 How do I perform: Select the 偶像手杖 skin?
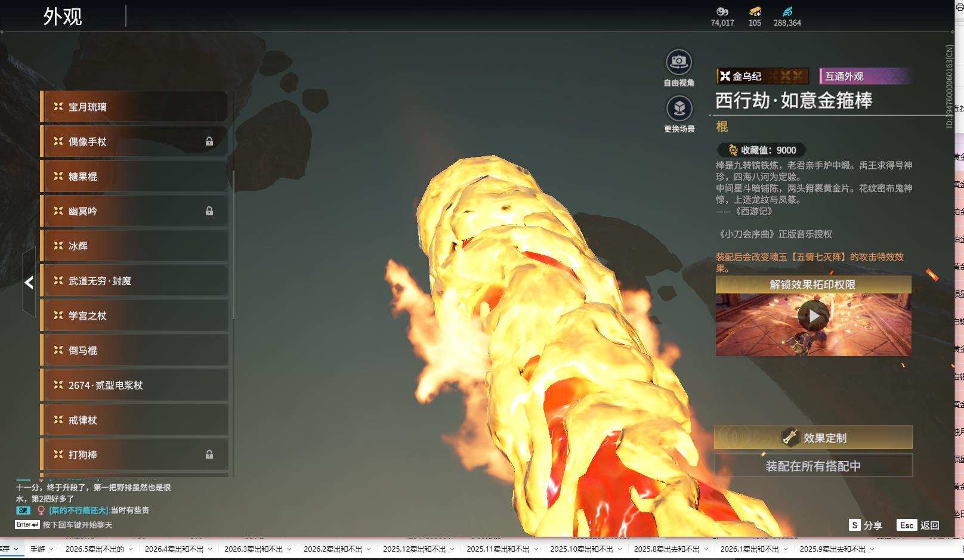[134, 141]
